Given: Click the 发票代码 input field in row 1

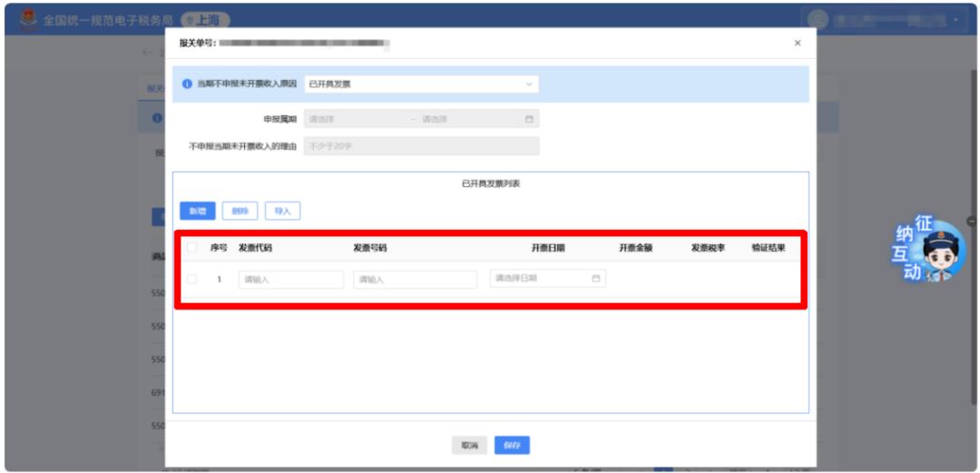Looking at the screenshot, I should tap(290, 280).
